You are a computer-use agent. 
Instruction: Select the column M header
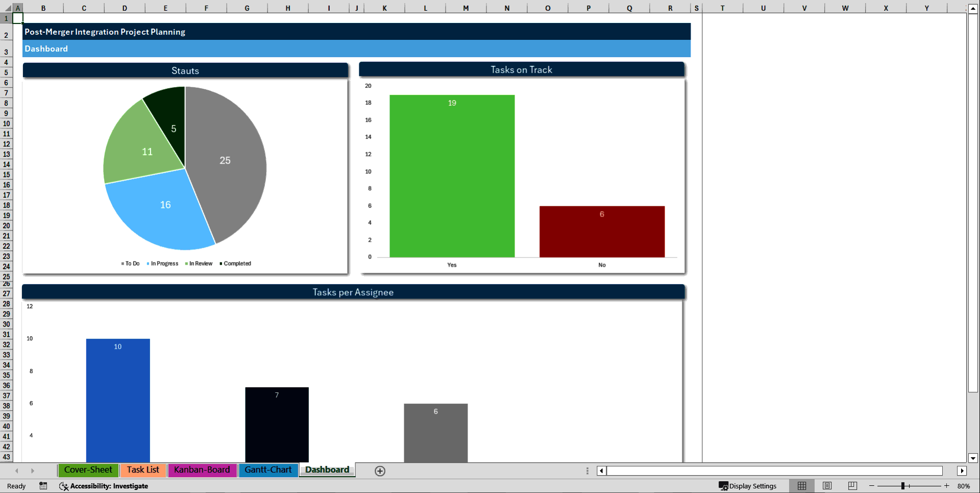(x=465, y=8)
